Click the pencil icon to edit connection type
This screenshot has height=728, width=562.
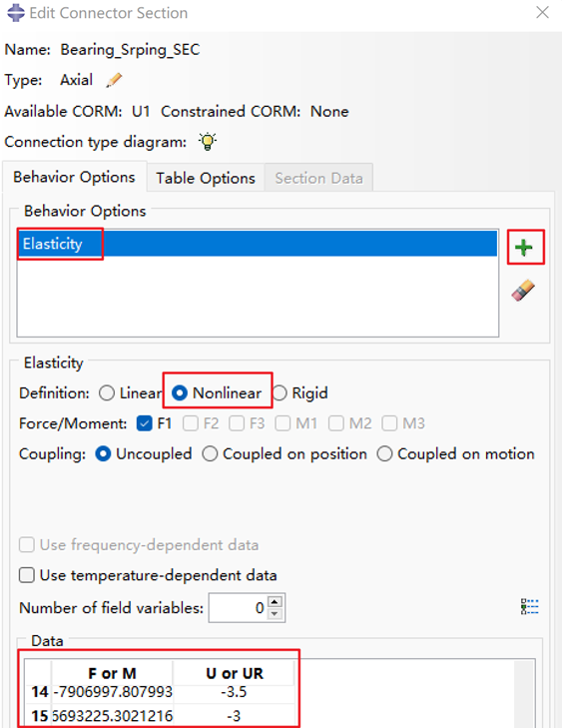point(114,80)
